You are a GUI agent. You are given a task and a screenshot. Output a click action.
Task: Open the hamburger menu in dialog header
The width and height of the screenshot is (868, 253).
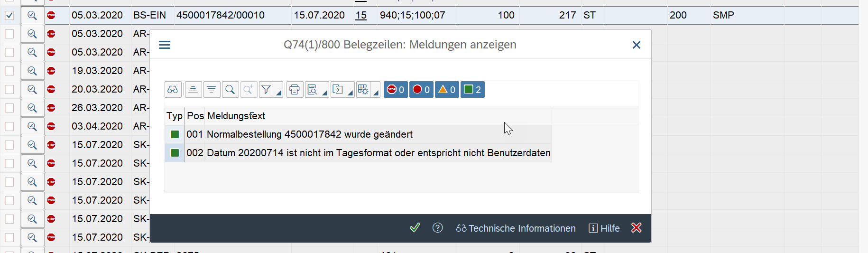point(165,45)
